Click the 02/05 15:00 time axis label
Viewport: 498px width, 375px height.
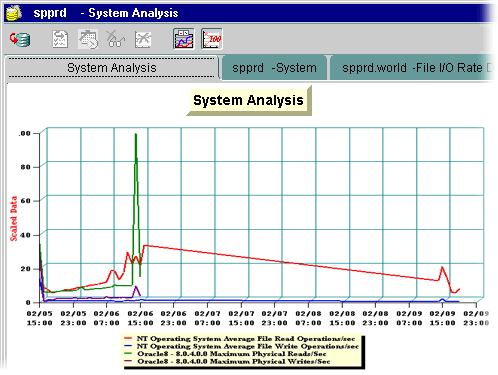click(x=40, y=318)
